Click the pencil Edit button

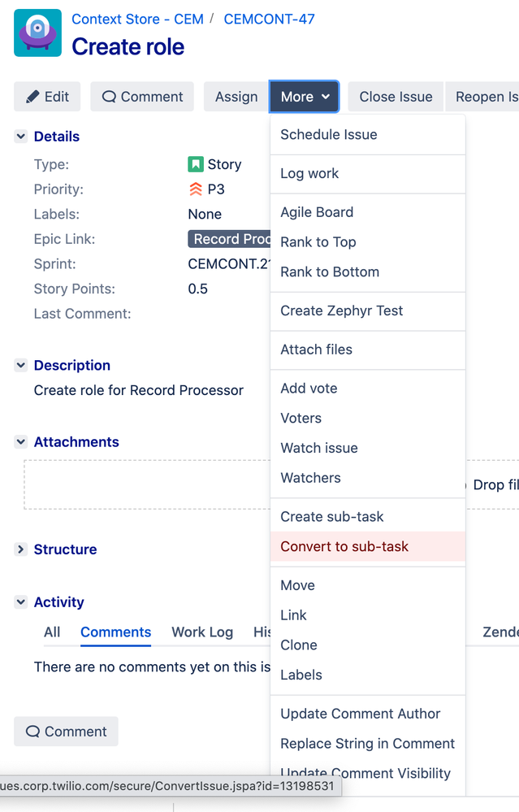pyautogui.click(x=47, y=97)
